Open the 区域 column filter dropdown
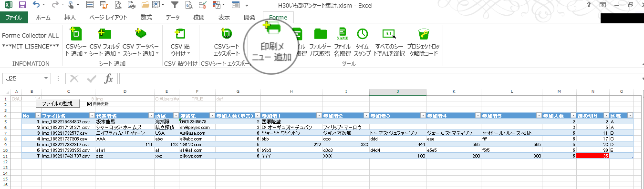Screen dimensions: 644x189 pyautogui.click(x=630, y=116)
